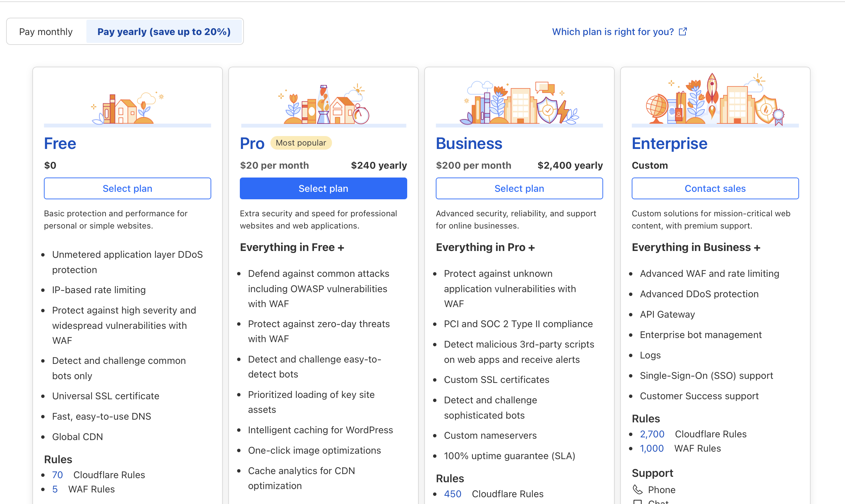This screenshot has width=845, height=504.
Task: Select the Pro plan button
Action: click(x=324, y=188)
